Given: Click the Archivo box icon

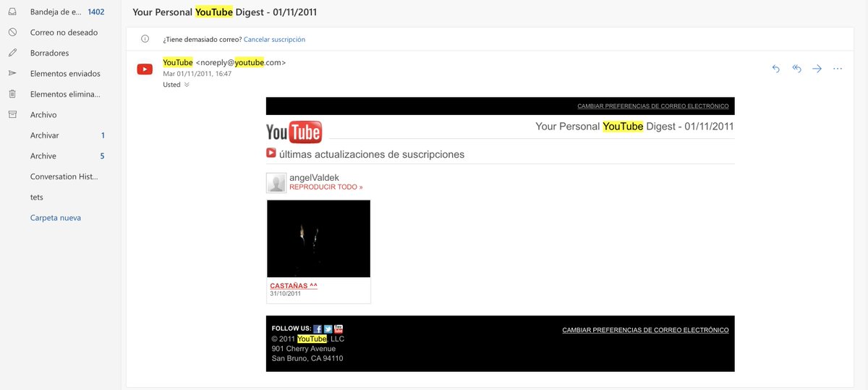Looking at the screenshot, I should (x=12, y=114).
